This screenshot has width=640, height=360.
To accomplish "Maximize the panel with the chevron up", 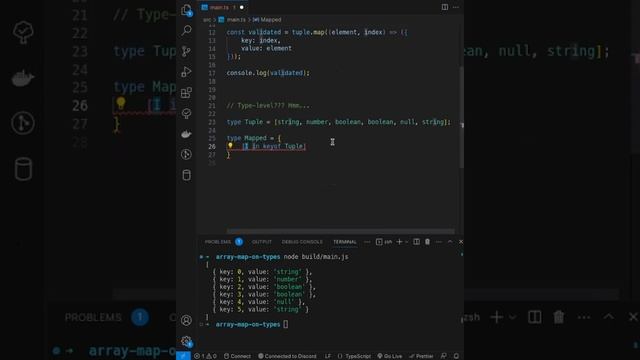I will coord(450,242).
